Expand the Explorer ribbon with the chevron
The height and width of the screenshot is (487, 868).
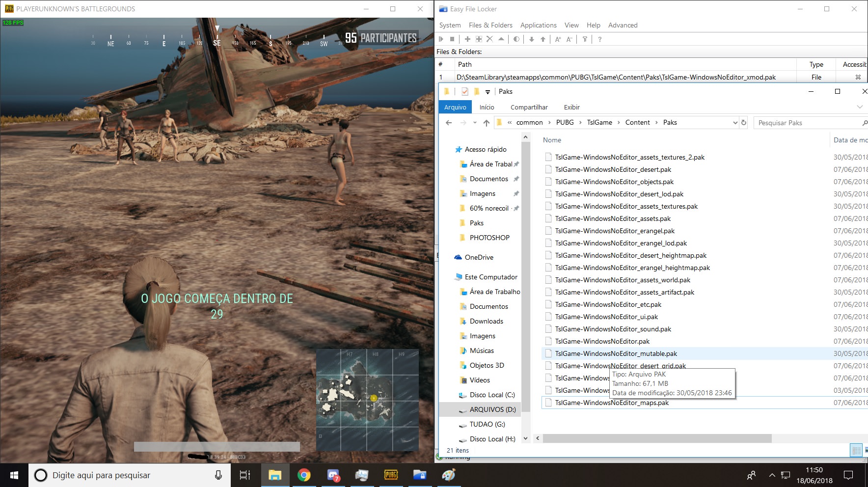(x=860, y=107)
